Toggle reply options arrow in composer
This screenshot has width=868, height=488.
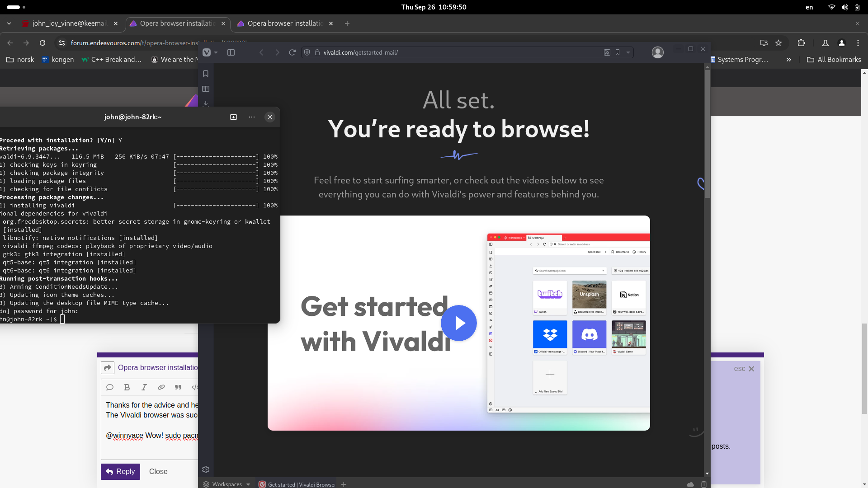pos(108,368)
